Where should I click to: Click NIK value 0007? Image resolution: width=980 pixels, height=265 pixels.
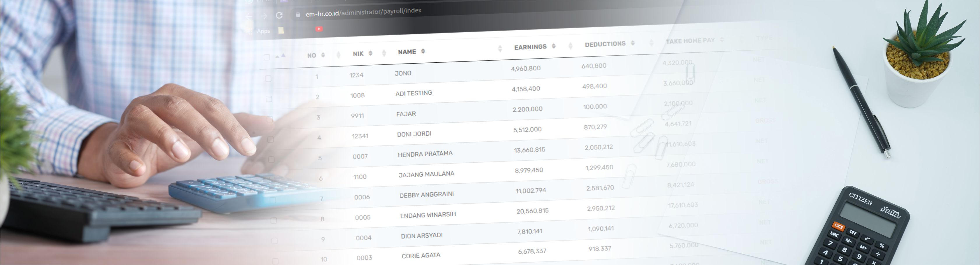coord(360,157)
